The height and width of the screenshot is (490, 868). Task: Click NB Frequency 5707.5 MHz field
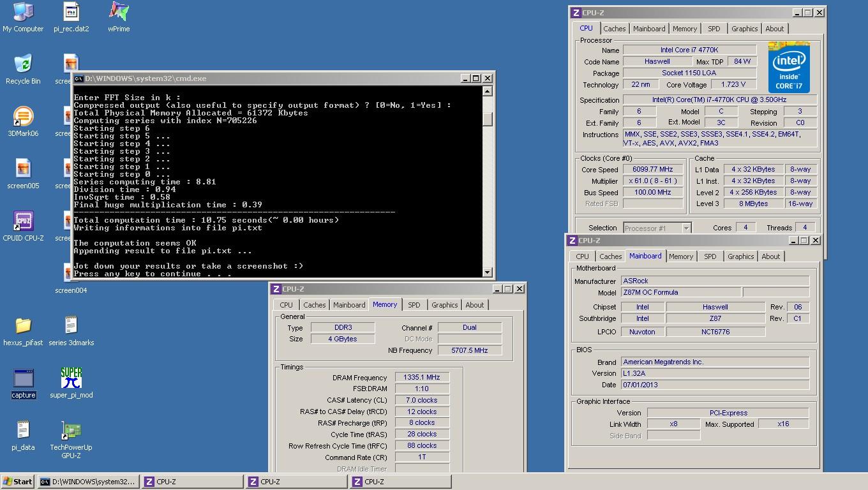pos(470,350)
